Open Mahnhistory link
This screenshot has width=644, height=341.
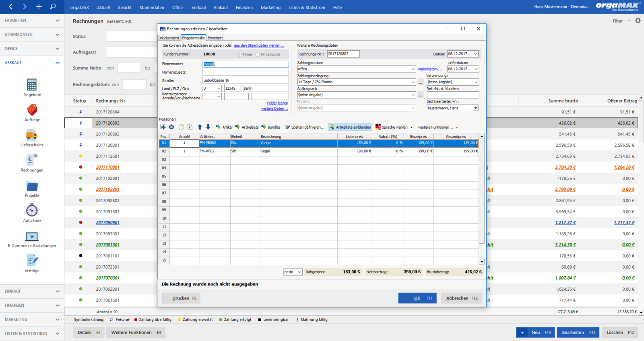pyautogui.click(x=430, y=69)
